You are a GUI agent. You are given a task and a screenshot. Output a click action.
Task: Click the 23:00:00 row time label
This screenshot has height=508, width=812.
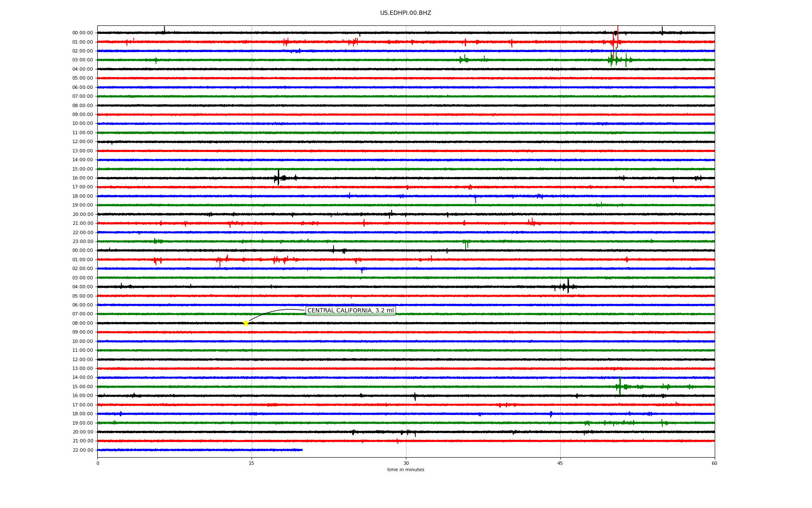[82, 241]
